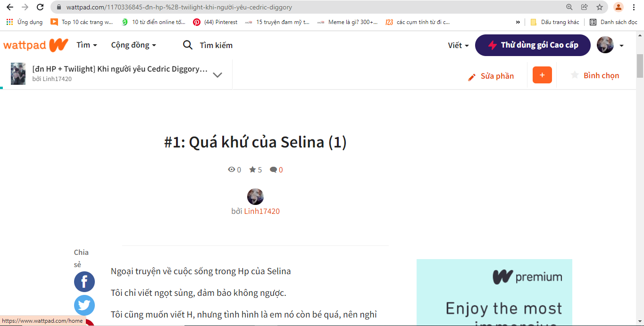Share the chapter on Twitter

pos(84,305)
